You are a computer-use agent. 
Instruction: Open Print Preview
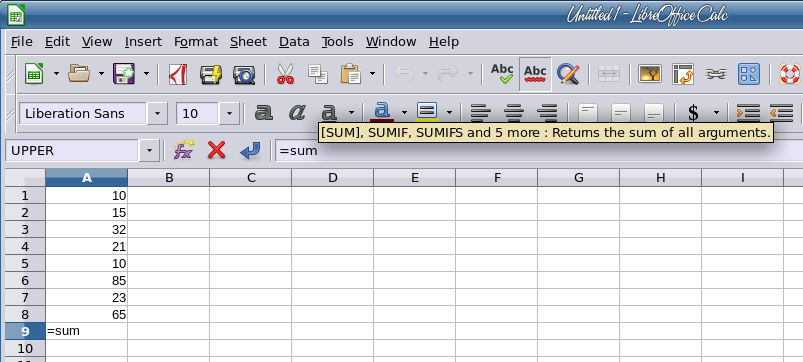point(244,74)
